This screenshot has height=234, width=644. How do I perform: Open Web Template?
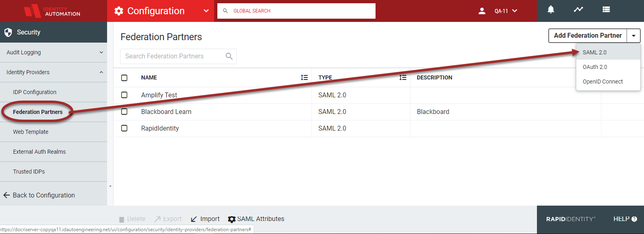pos(54,132)
